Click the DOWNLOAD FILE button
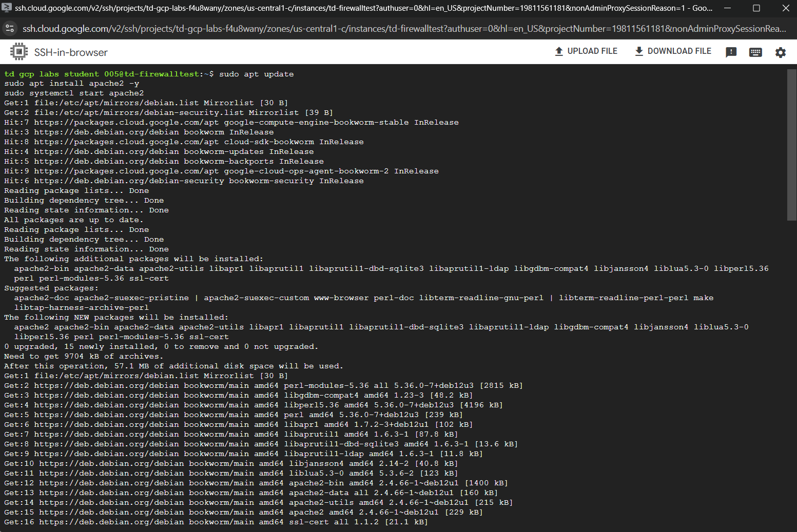The width and height of the screenshot is (797, 532). tap(673, 51)
